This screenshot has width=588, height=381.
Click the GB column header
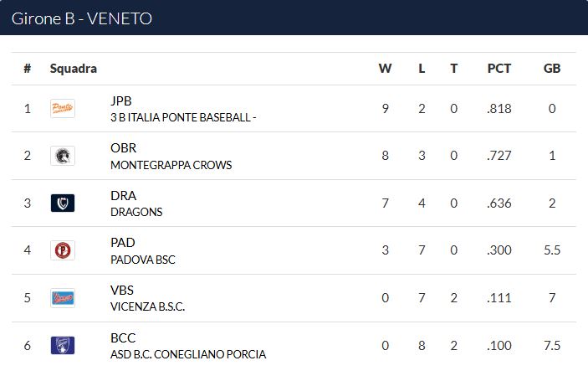coord(552,69)
